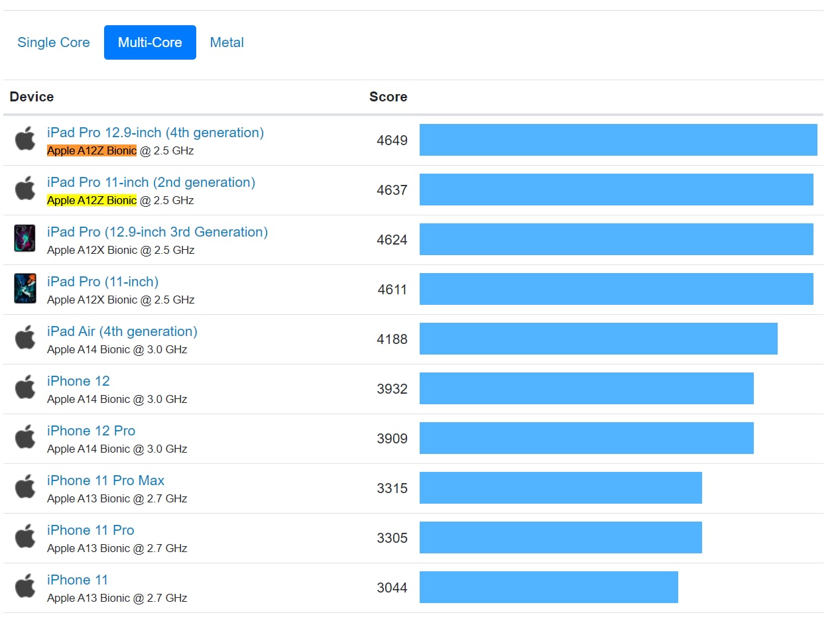Click the score bar in the 3044 row
This screenshot has width=840, height=619.
coord(549,587)
